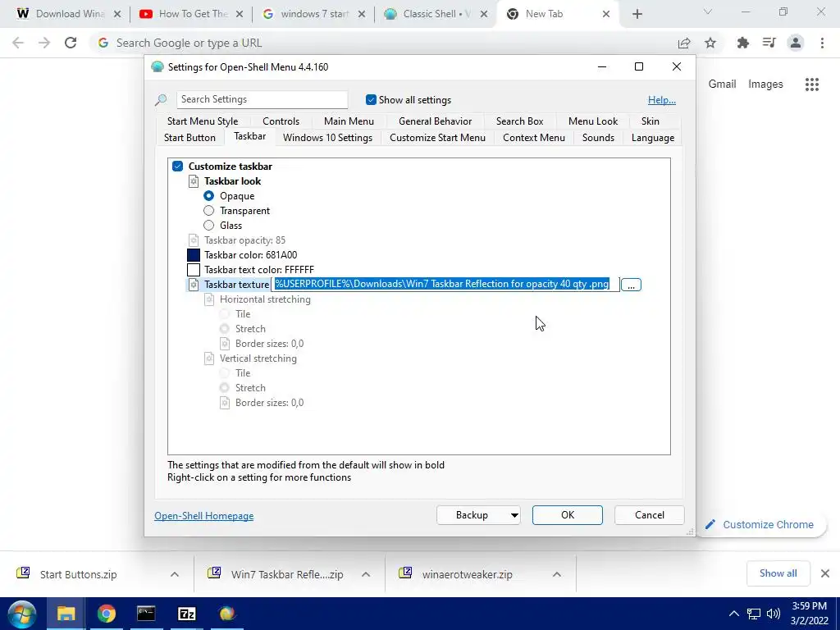Click the Taskbar texture path field

click(445, 285)
